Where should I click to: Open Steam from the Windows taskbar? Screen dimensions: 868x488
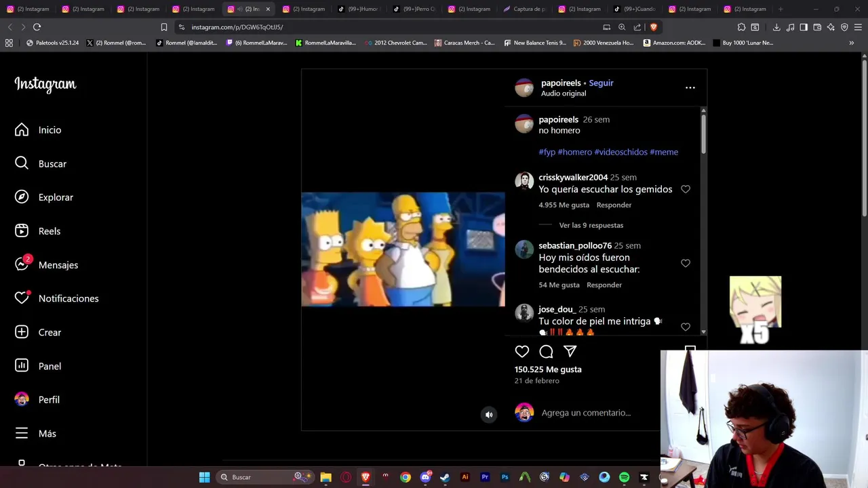click(x=445, y=477)
